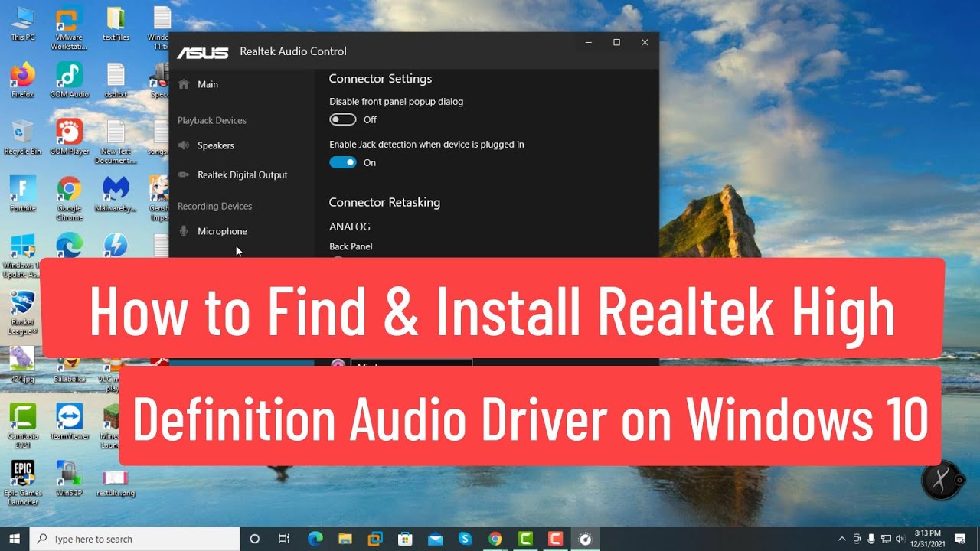The height and width of the screenshot is (551, 980).
Task: Launch VMware Workstation from desktop
Action: click(70, 27)
